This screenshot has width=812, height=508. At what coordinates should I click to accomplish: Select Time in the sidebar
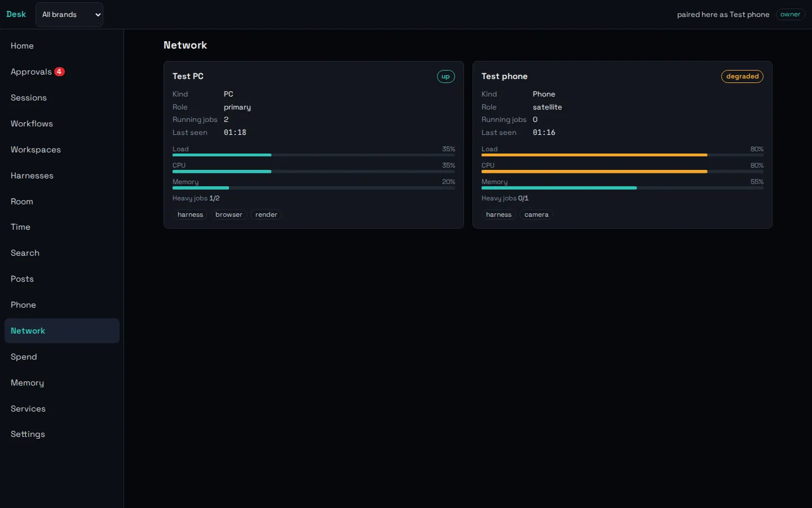pos(62,227)
